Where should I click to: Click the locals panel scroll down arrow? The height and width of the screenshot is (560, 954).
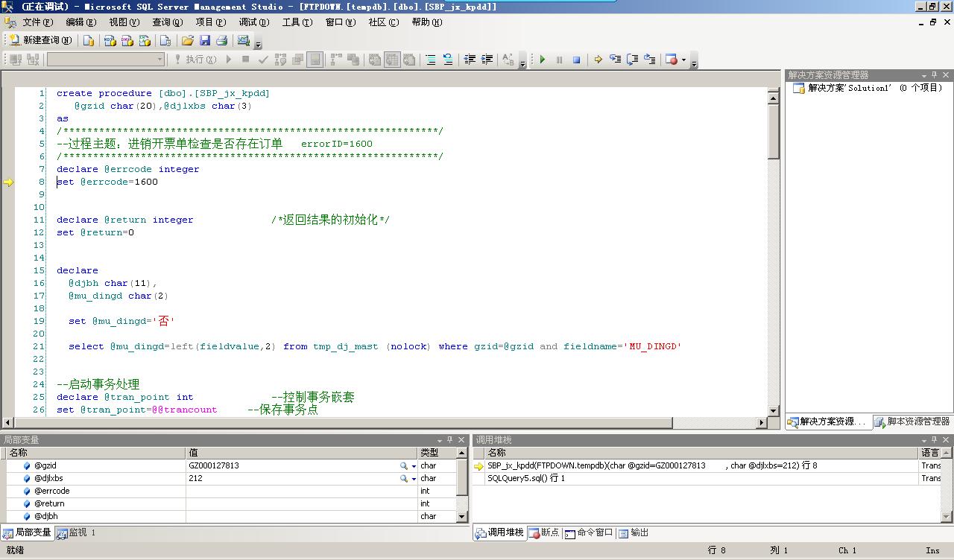(x=461, y=517)
